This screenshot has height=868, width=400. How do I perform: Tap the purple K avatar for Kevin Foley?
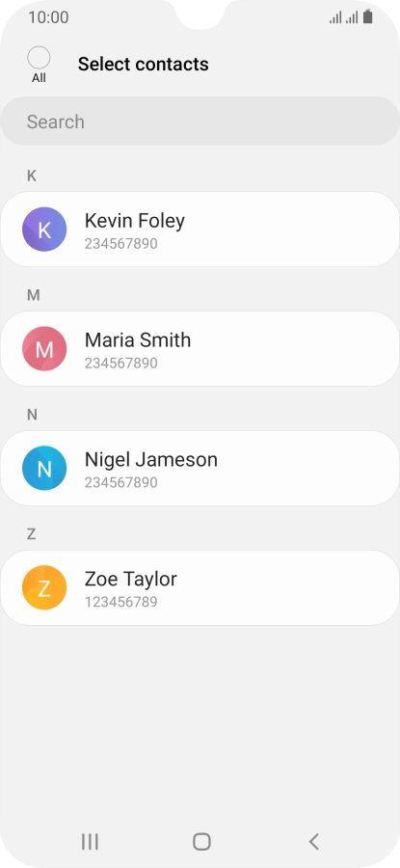(x=44, y=230)
